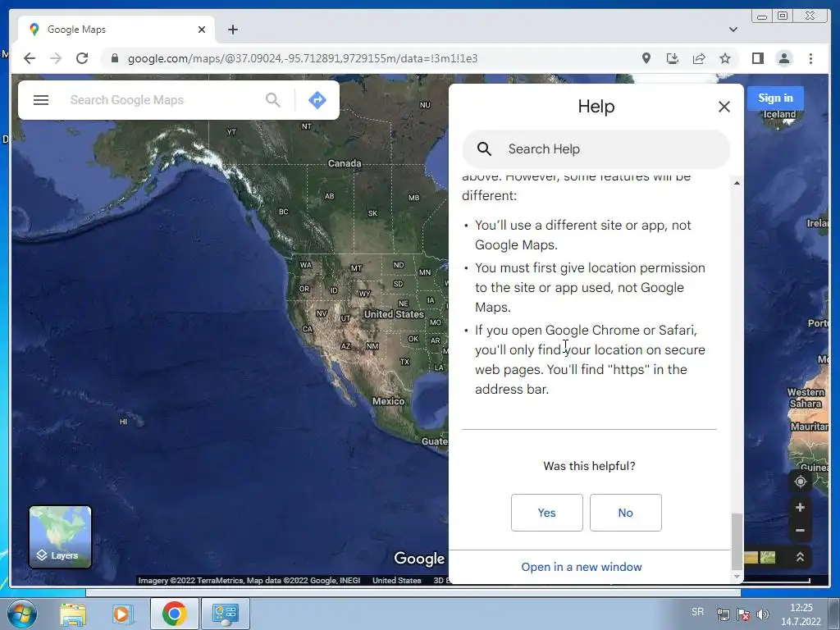Image resolution: width=840 pixels, height=630 pixels.
Task: Click the Help scrollbar up arrow
Action: [x=737, y=183]
